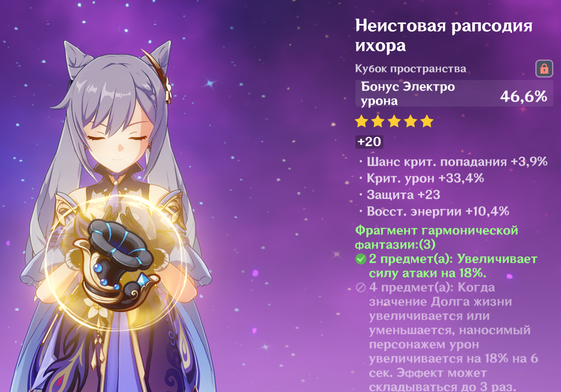Click the green 2-piece bonus checkmark
561x392 pixels.
pyautogui.click(x=361, y=259)
